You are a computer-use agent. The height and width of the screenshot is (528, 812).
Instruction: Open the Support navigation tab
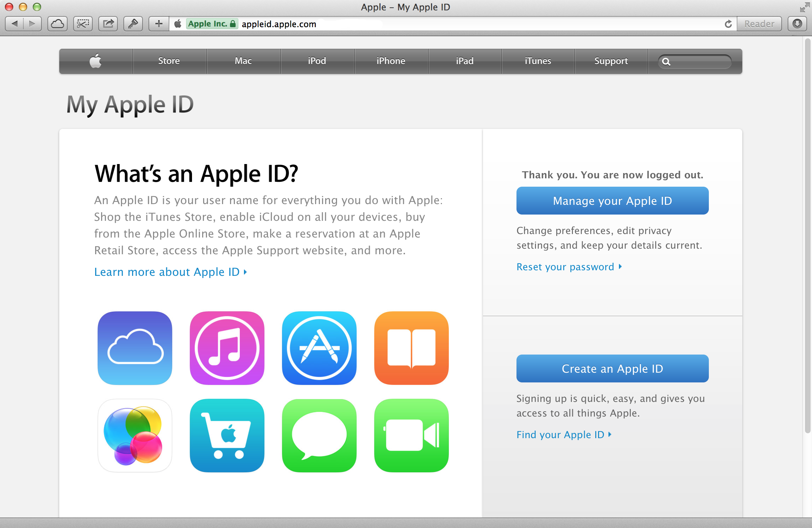point(611,61)
